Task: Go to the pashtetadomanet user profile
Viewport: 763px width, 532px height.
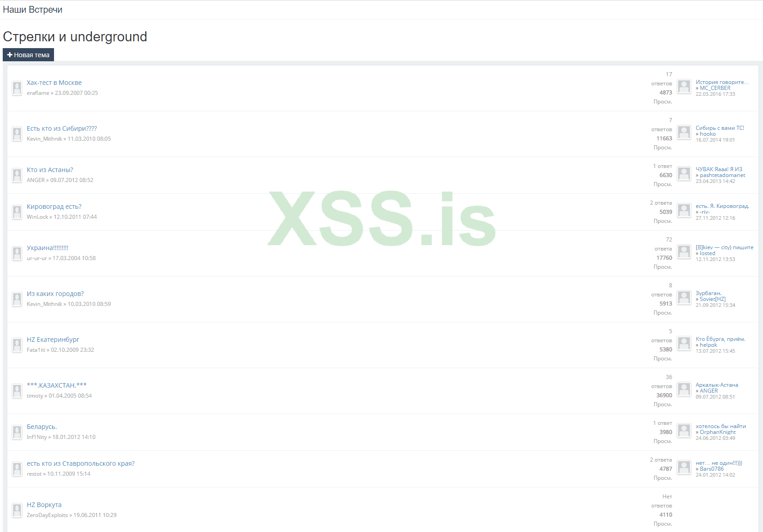Action: point(723,175)
